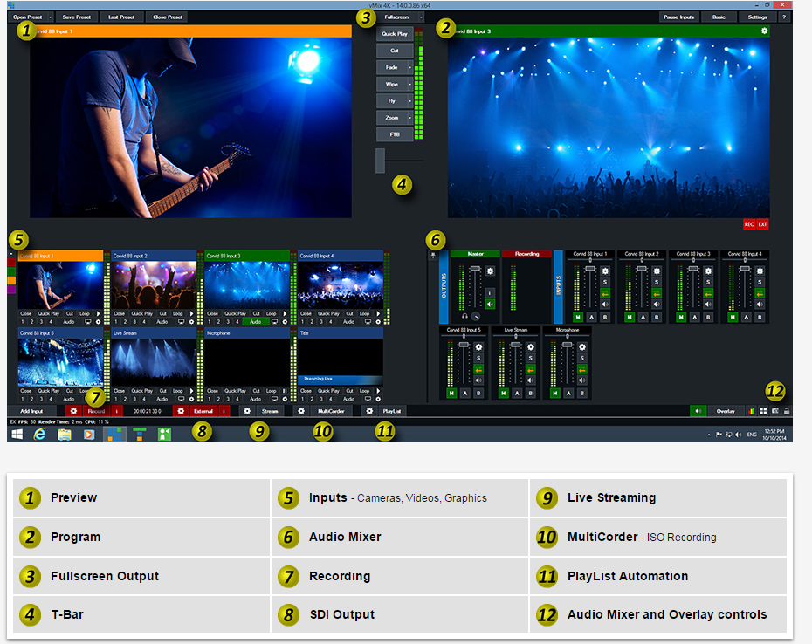Click the FTB button
Screen dimensions: 812x644
tap(395, 134)
